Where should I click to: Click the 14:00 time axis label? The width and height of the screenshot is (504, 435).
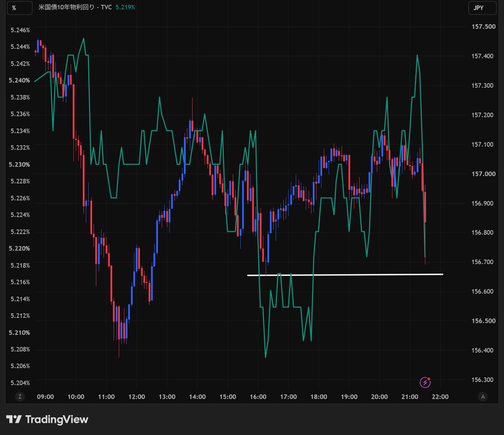pos(197,397)
